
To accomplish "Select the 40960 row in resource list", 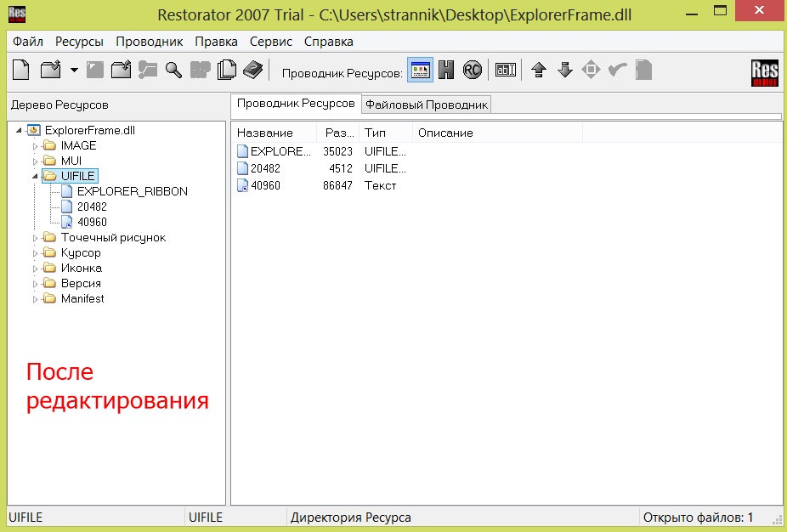I will point(265,185).
